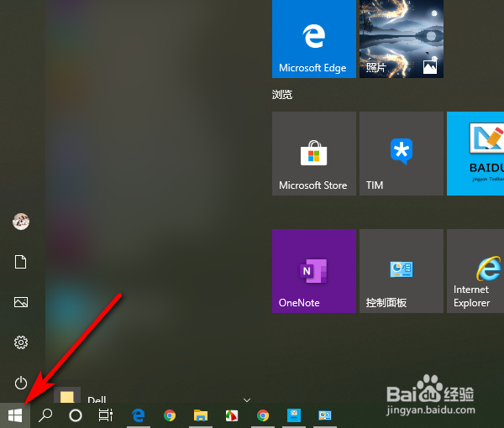Open the Baidu toolbar taskbar icon
504x428 pixels.
(x=294, y=415)
